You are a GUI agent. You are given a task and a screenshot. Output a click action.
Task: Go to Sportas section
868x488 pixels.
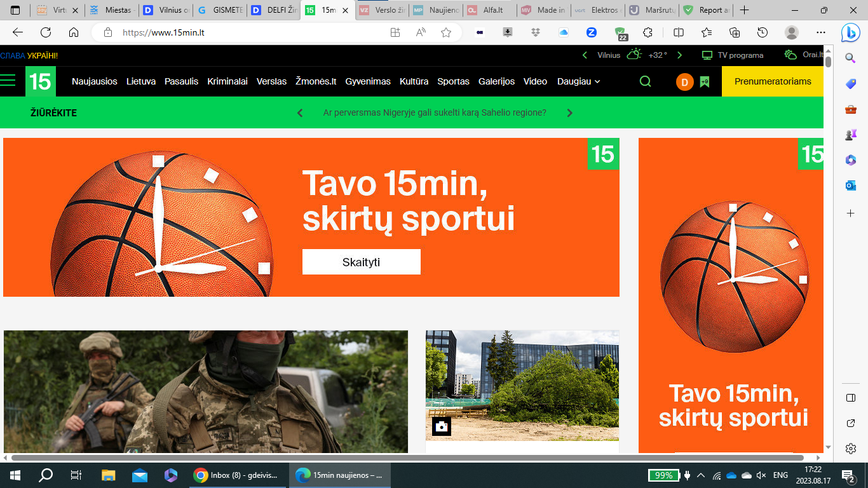(x=453, y=81)
